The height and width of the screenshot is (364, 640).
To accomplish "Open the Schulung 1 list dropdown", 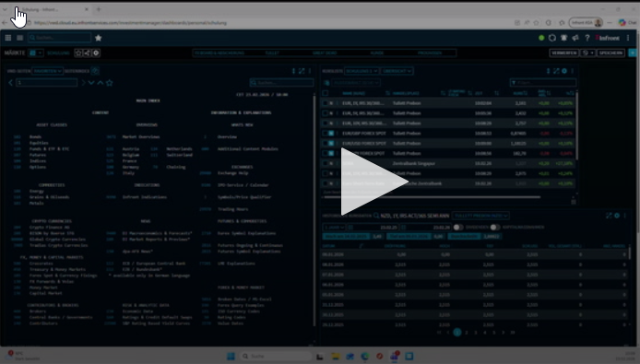I will [x=361, y=71].
